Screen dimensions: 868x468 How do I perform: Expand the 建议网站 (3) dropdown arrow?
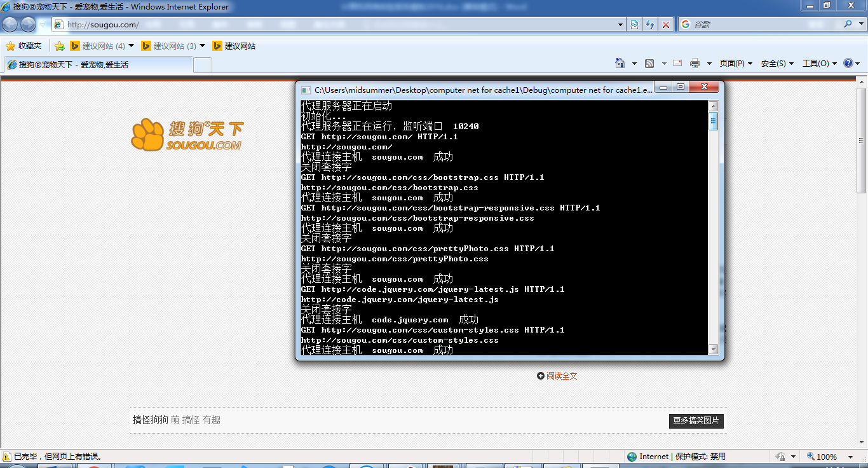click(x=203, y=46)
